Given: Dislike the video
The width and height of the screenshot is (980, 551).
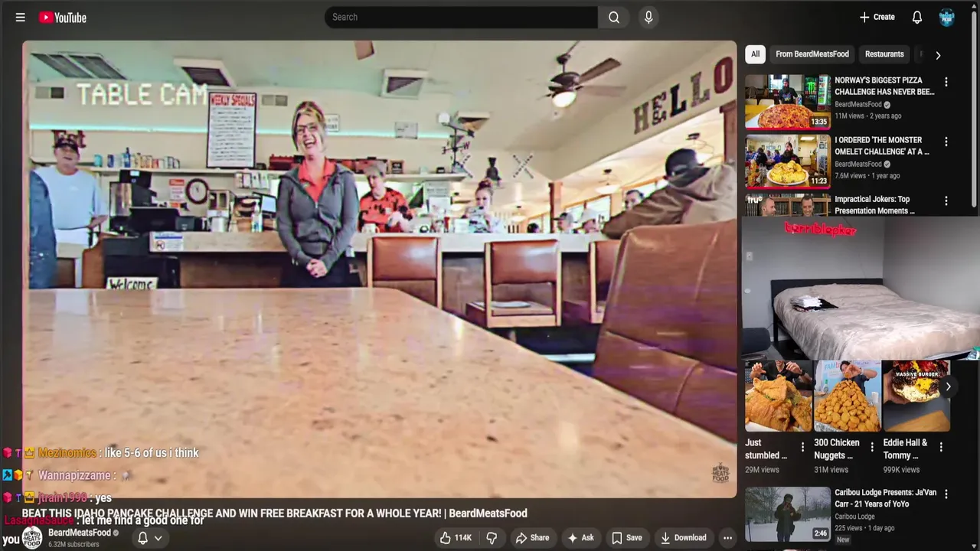Looking at the screenshot, I should [492, 537].
